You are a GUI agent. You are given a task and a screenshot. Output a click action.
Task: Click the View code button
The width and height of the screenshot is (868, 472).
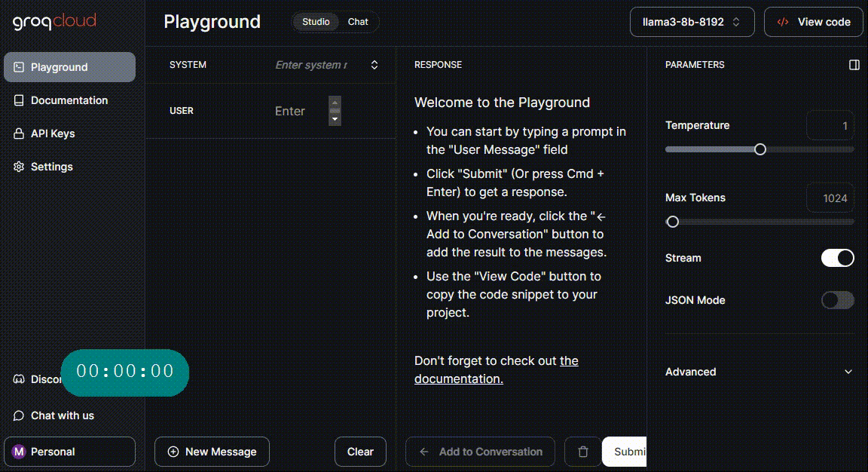[x=813, y=22]
